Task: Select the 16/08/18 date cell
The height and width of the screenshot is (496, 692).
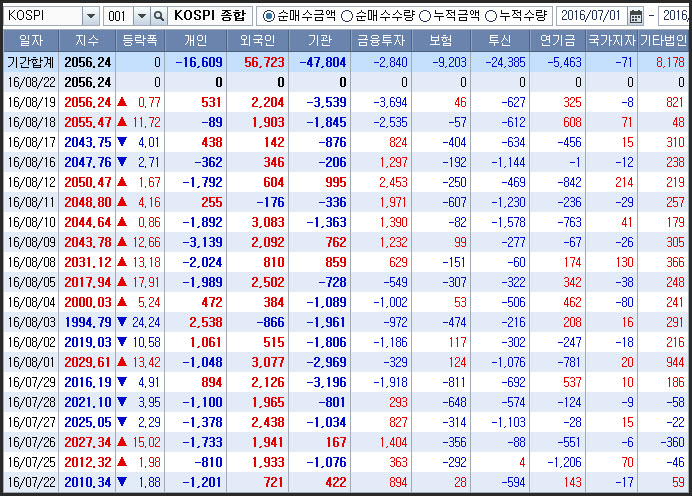Action: click(x=31, y=122)
